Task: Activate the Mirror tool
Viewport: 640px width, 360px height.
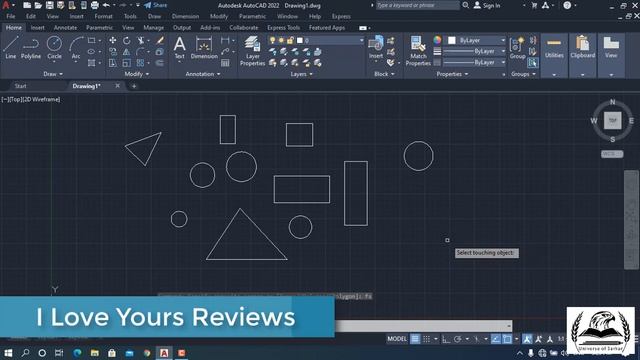Action: coord(127,52)
